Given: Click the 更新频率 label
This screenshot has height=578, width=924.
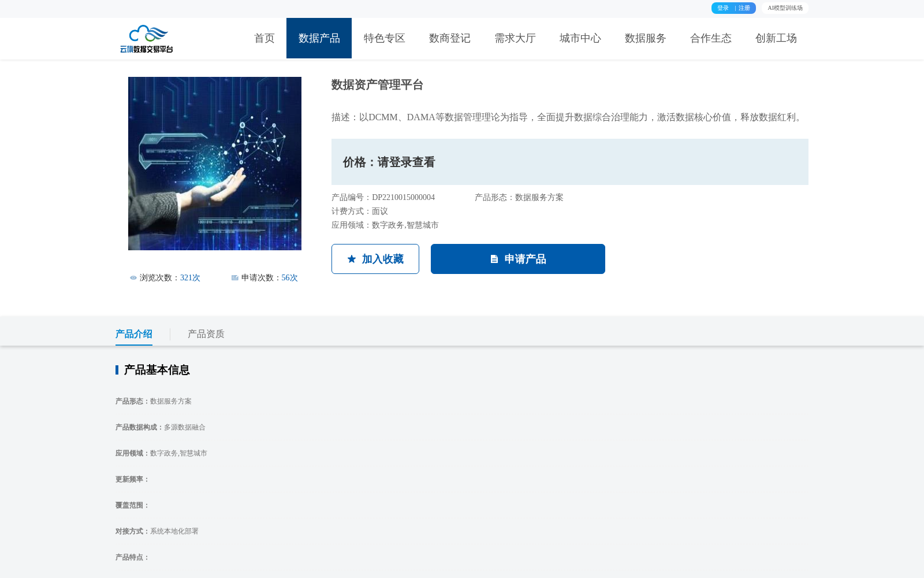Looking at the screenshot, I should (x=132, y=480).
